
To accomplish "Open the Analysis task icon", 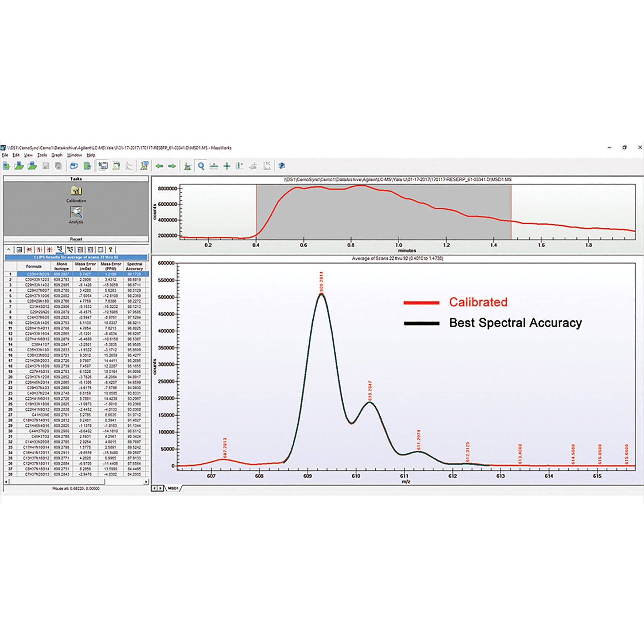I will click(x=76, y=212).
